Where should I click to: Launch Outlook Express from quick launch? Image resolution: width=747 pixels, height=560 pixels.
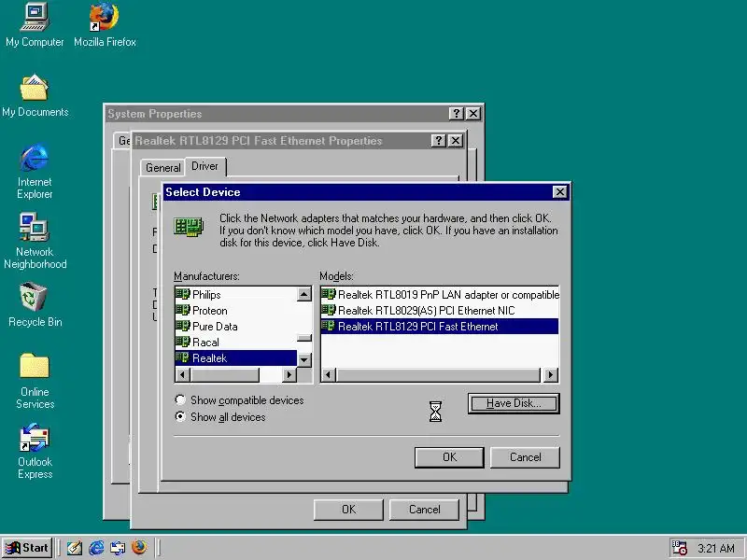pos(118,548)
